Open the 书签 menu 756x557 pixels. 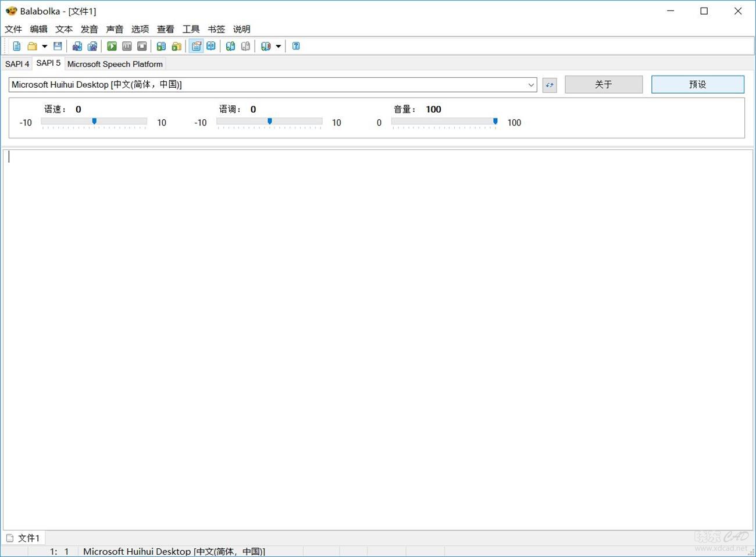(216, 29)
